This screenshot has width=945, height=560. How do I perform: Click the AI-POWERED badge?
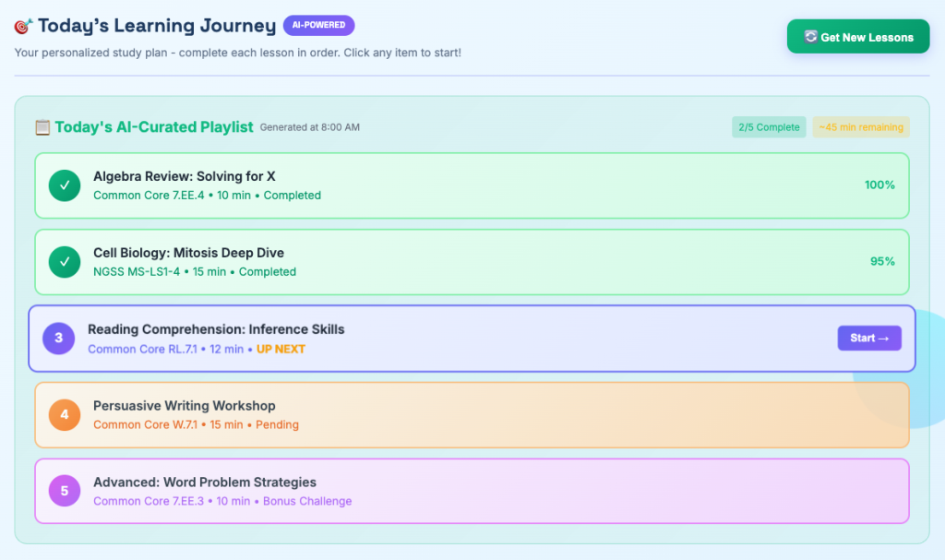[318, 26]
